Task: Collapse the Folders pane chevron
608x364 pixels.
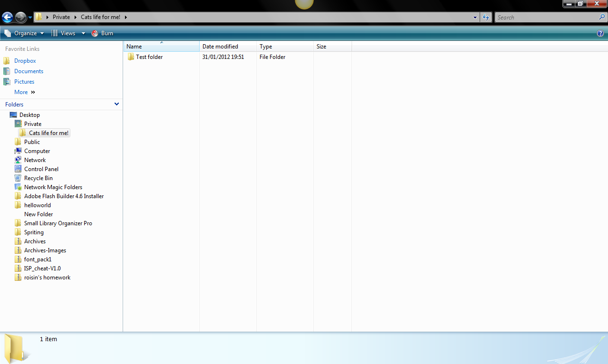Action: click(x=116, y=104)
